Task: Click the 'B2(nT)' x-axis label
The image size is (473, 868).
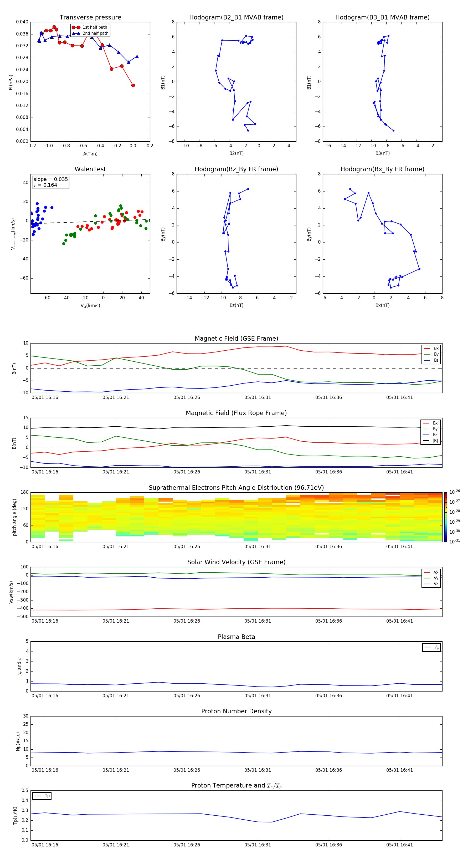Action: point(236,153)
